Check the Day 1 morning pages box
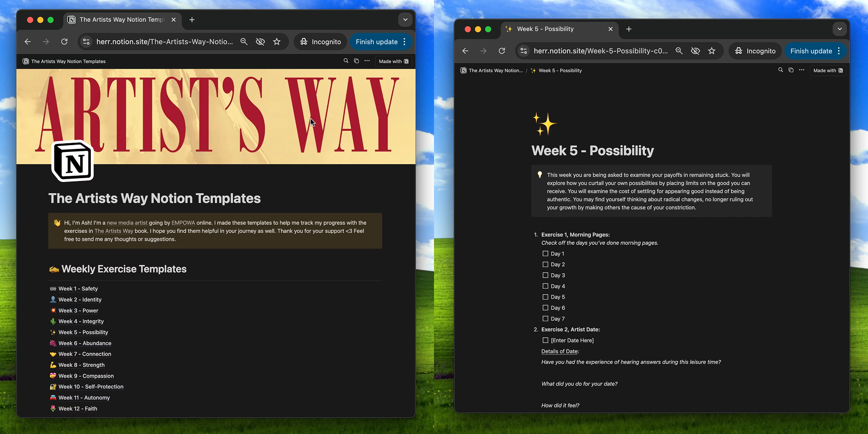This screenshot has width=868, height=434. pos(545,253)
